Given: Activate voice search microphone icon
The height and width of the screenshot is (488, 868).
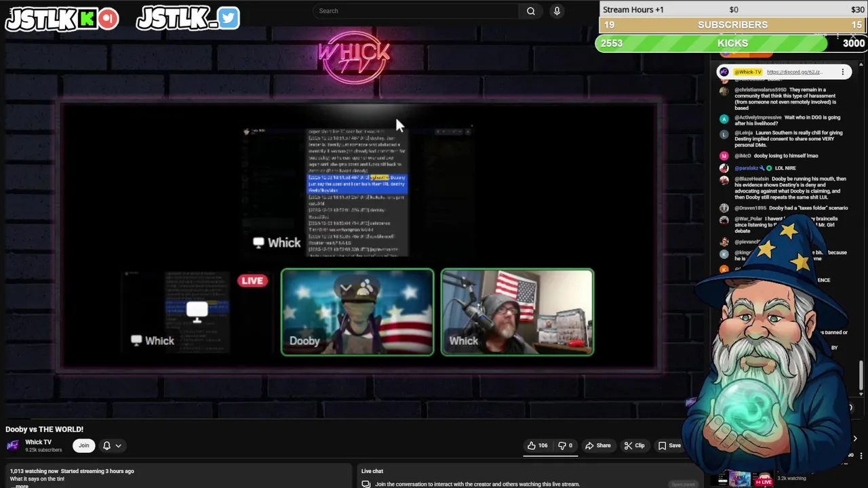Looking at the screenshot, I should (557, 11).
